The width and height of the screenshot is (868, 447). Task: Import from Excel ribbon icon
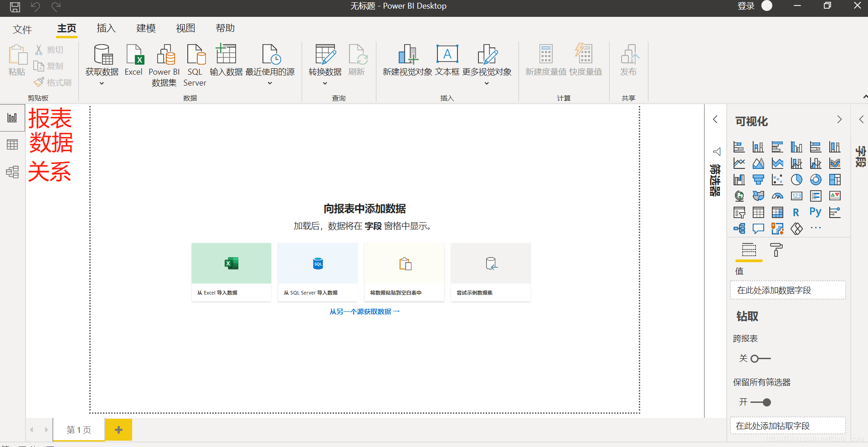pyautogui.click(x=135, y=55)
